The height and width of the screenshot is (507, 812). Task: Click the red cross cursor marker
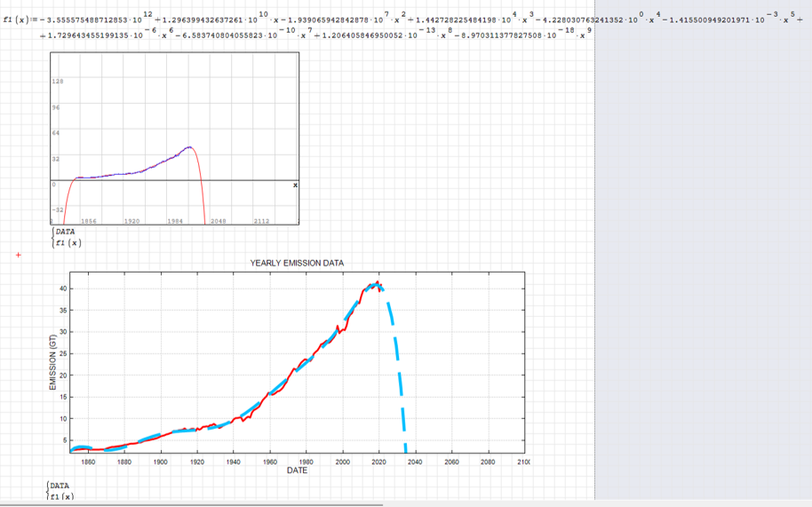(x=19, y=256)
